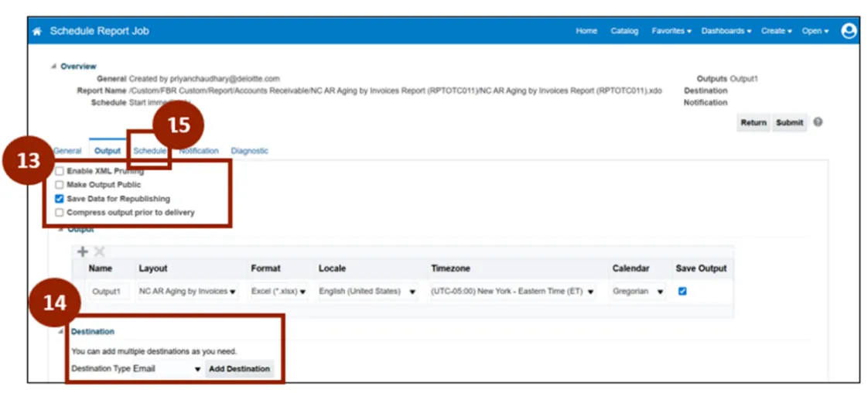Open the user profile avatar icon

(849, 31)
